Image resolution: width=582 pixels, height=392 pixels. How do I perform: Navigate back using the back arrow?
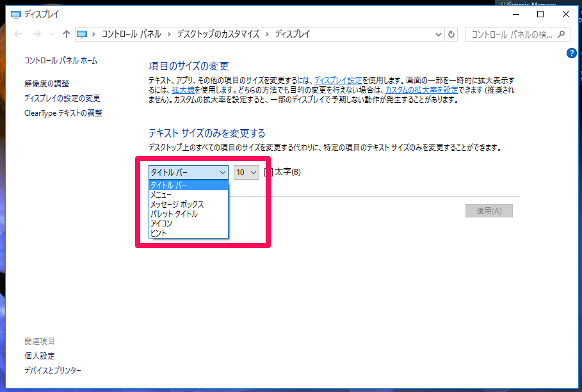pos(17,34)
